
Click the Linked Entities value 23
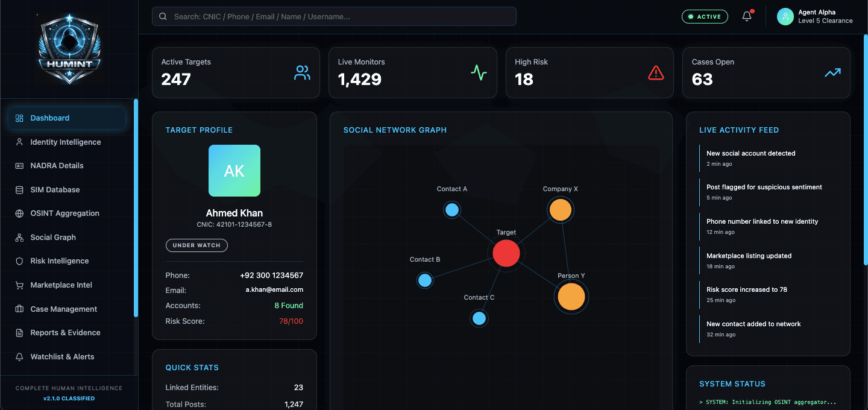[x=298, y=388]
